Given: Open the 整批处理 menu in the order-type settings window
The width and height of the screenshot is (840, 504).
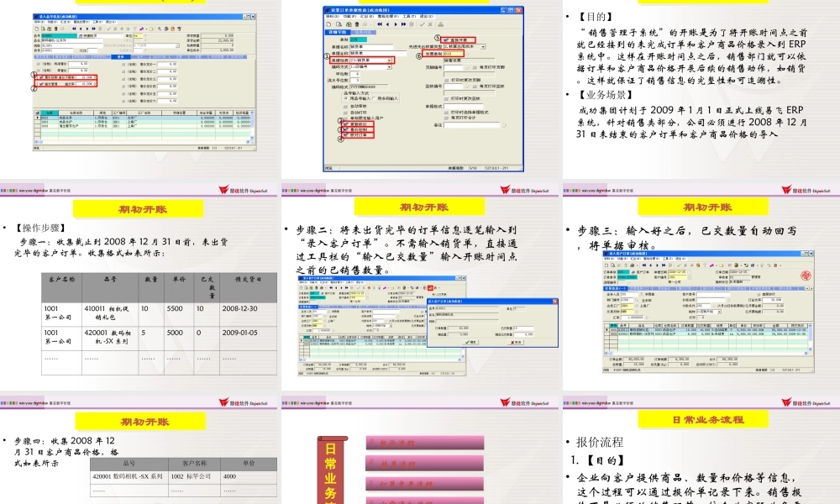Looking at the screenshot, I should click(388, 16).
